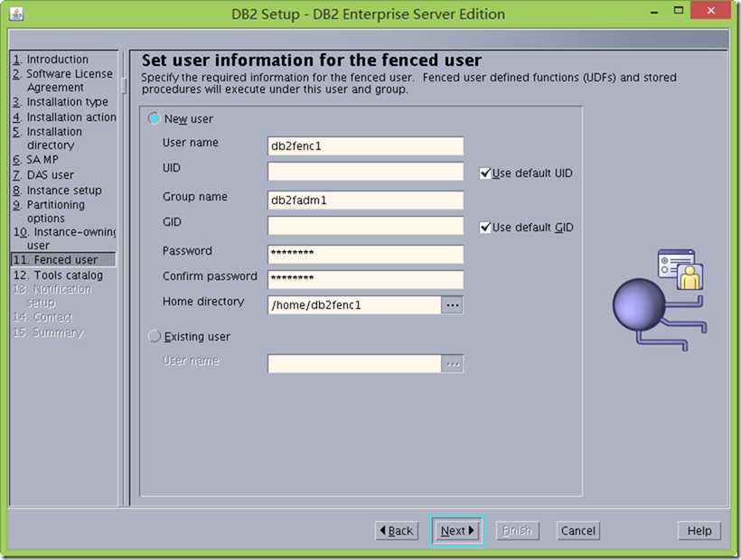Jump to Installation type step

[x=61, y=102]
